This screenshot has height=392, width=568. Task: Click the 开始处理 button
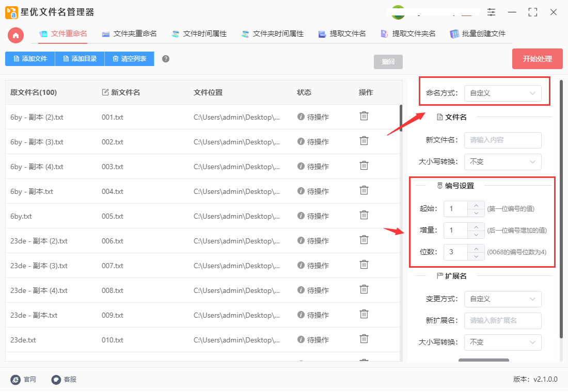[x=537, y=58]
